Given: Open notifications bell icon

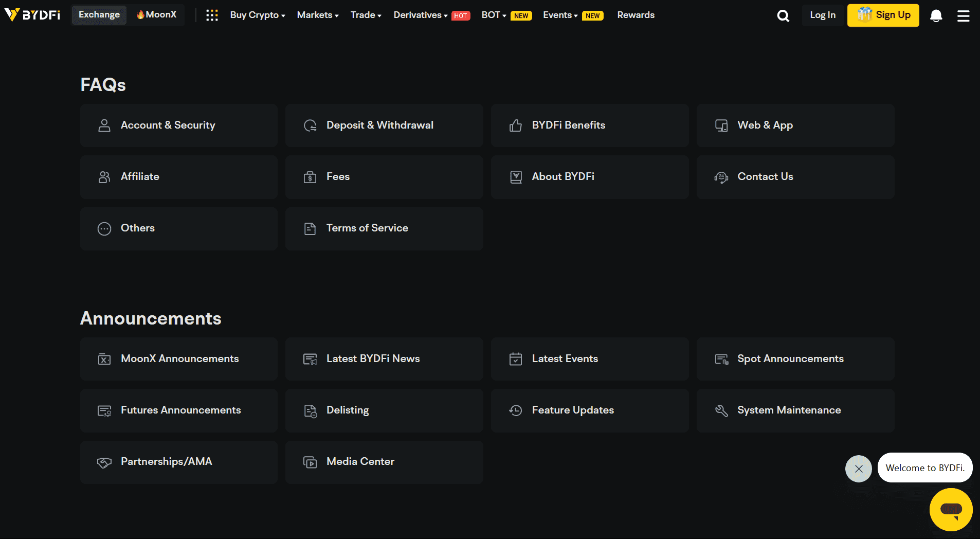Looking at the screenshot, I should pyautogui.click(x=936, y=16).
